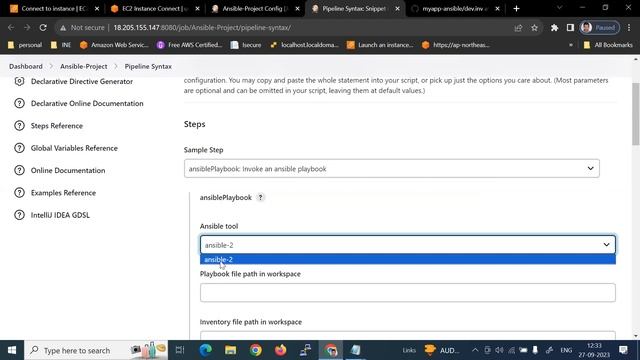Open the Windows Start menu
Image resolution: width=640 pixels, height=360 pixels.
click(x=12, y=350)
